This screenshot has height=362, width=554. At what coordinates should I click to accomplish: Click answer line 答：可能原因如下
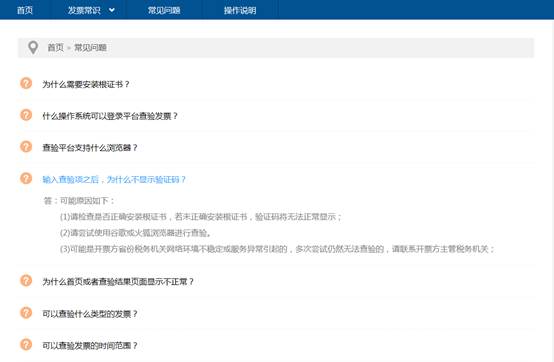[x=79, y=201]
